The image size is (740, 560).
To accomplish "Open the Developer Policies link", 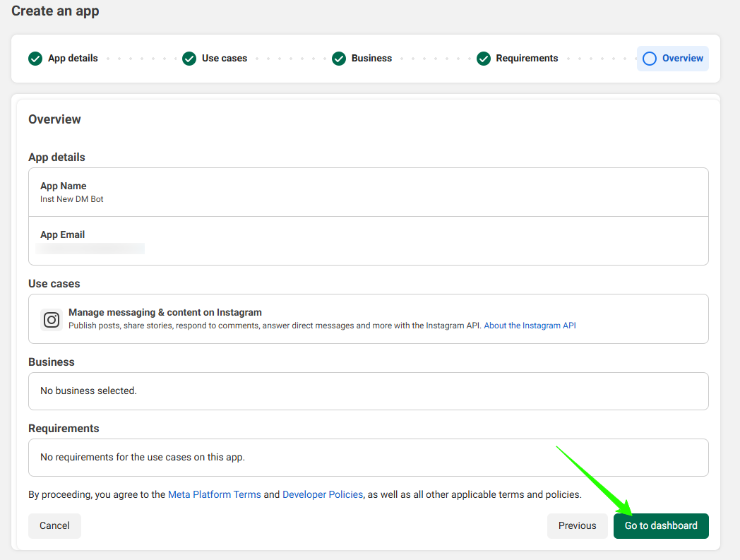I will pyautogui.click(x=323, y=495).
